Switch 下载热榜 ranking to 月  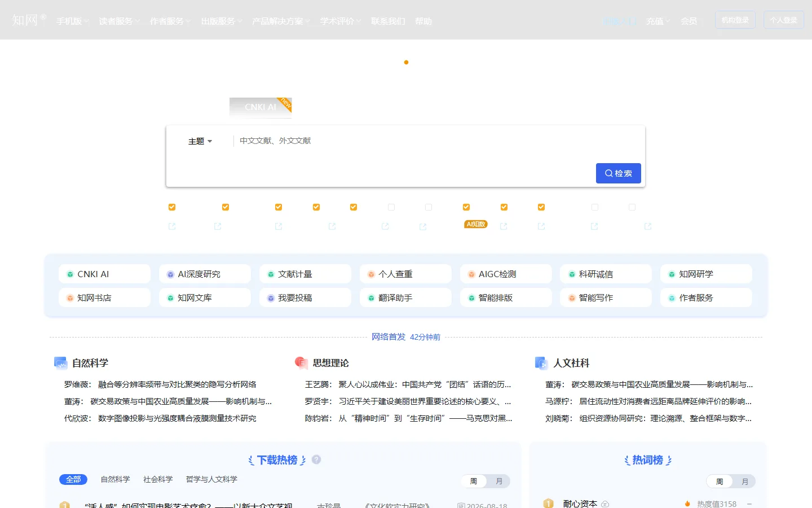pyautogui.click(x=499, y=481)
